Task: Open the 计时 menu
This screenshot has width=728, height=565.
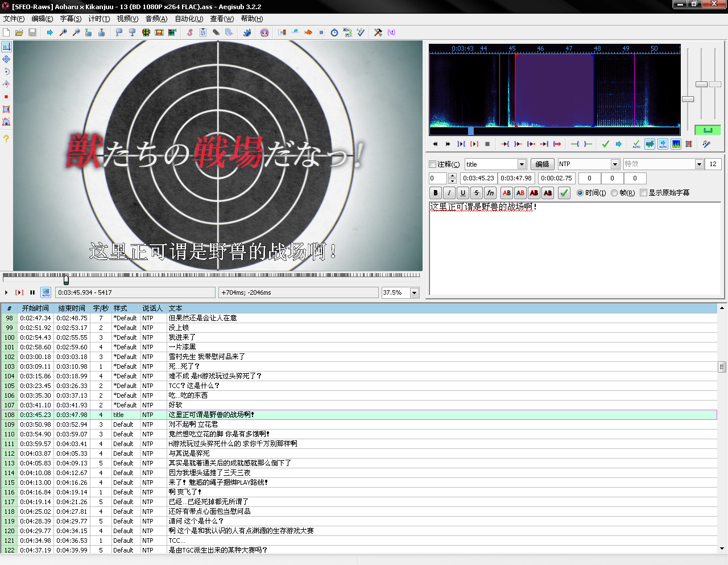Action: 99,19
